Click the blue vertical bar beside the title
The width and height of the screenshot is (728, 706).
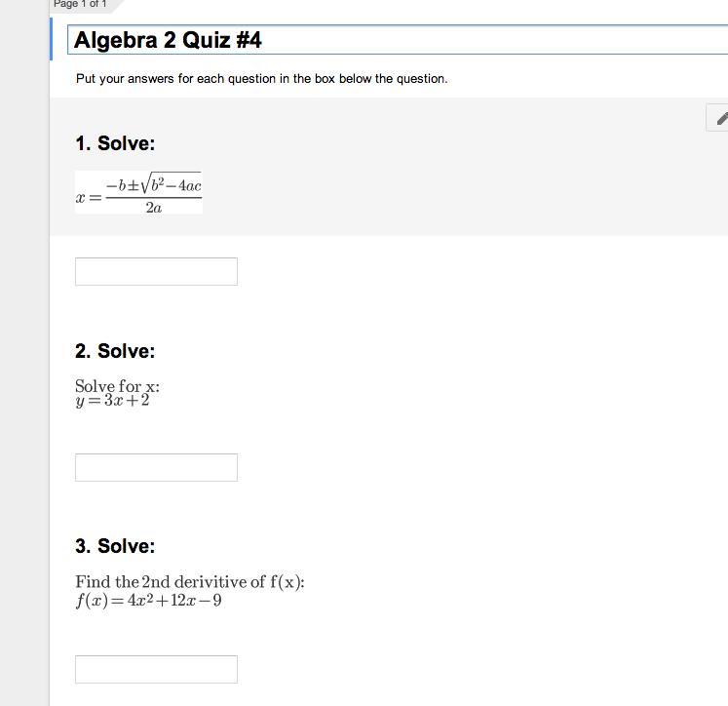tap(51, 39)
